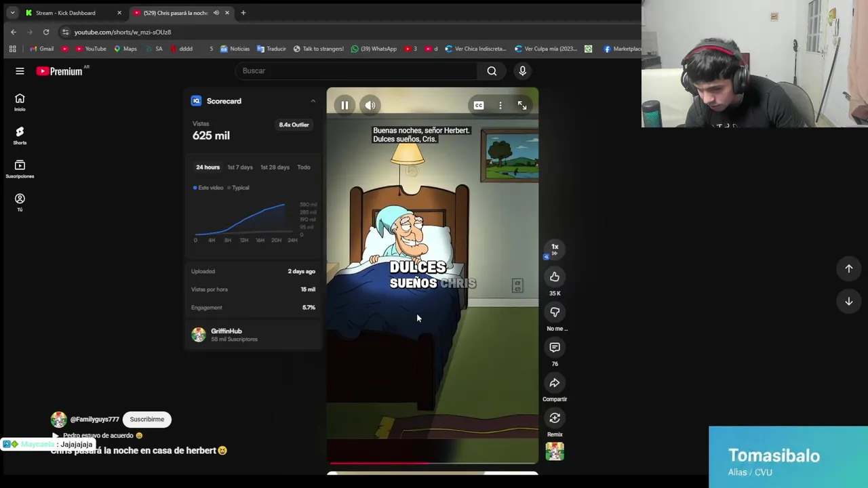Toggle closed captions CC button
Viewport: 868px width, 488px height.
pyautogui.click(x=479, y=105)
